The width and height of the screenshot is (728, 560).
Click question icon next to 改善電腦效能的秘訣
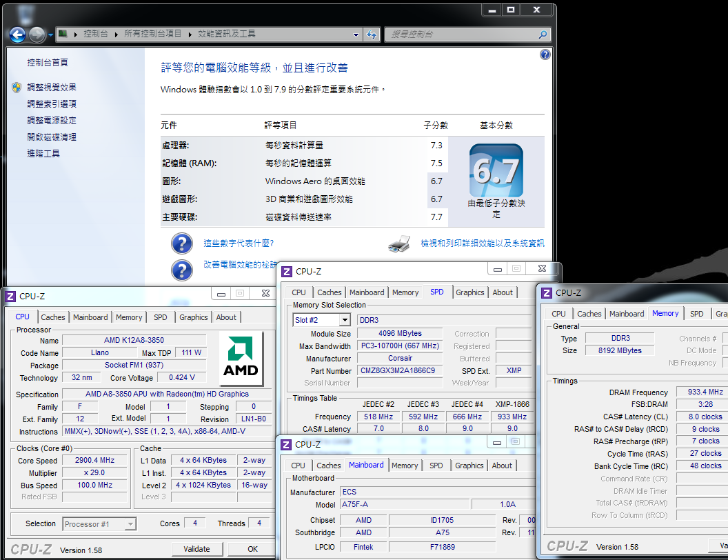pos(182,270)
